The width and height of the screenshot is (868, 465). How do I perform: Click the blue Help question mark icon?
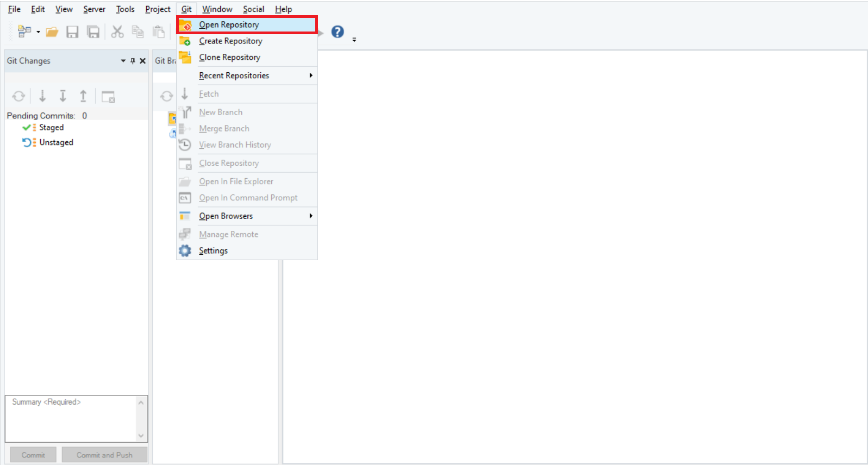click(x=338, y=32)
